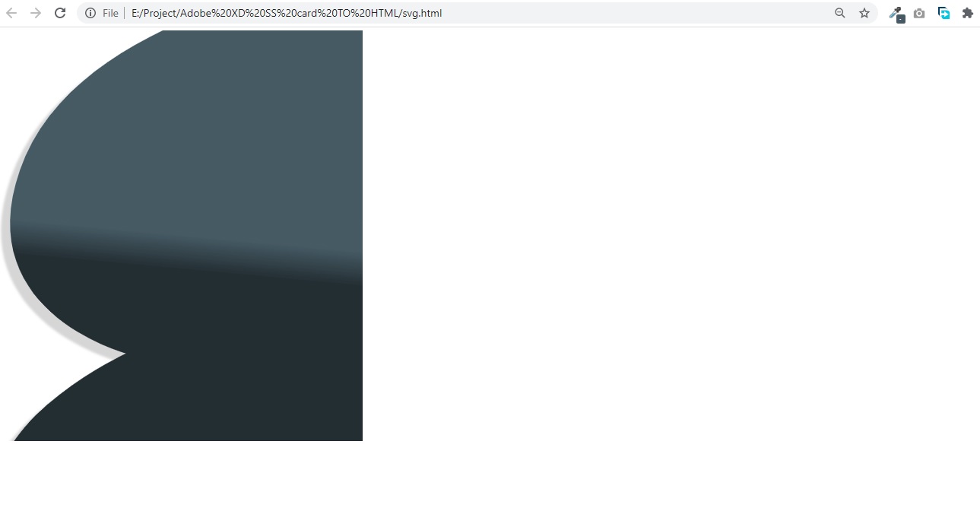
Task: Open the camera screenshot extension
Action: (x=919, y=13)
